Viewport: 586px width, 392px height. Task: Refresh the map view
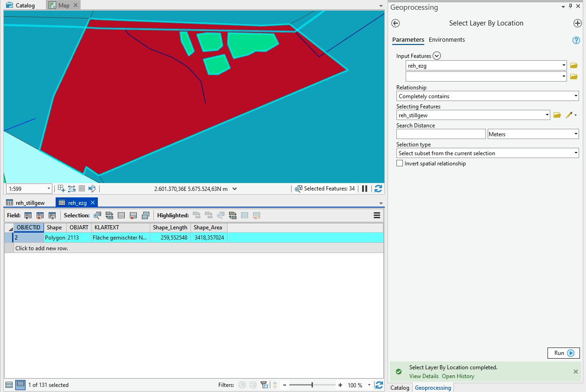click(378, 189)
